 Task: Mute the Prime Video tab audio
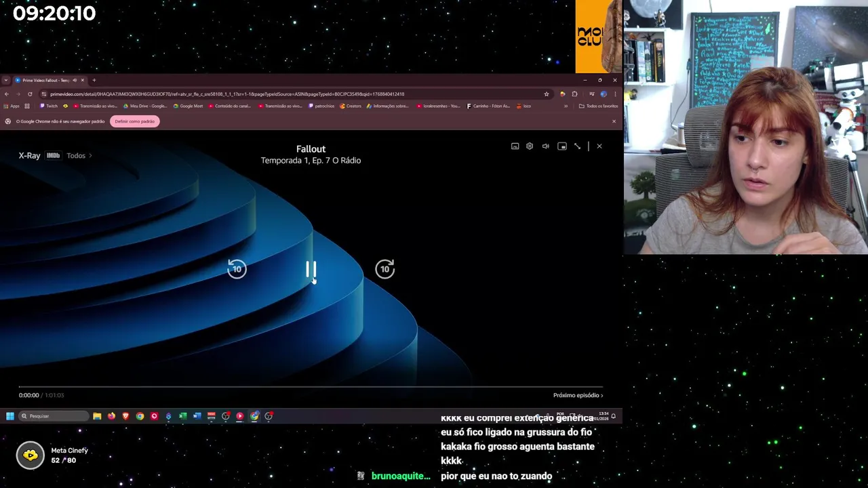tap(75, 80)
